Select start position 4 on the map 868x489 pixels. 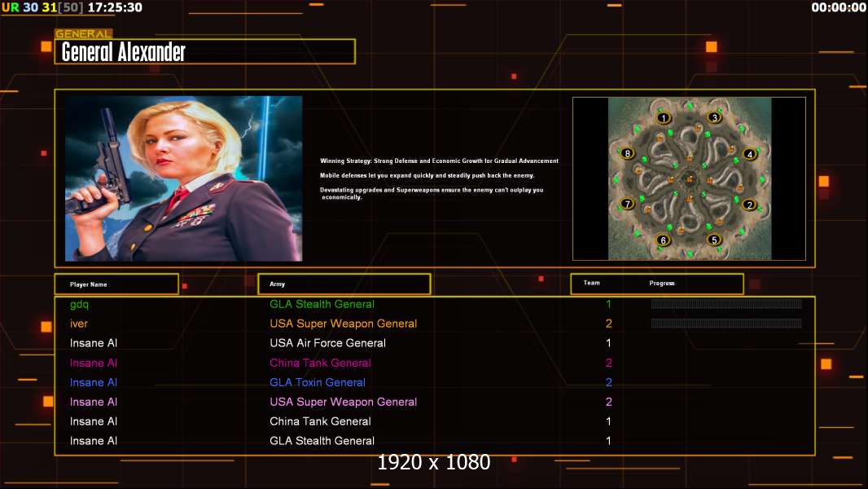(750, 154)
